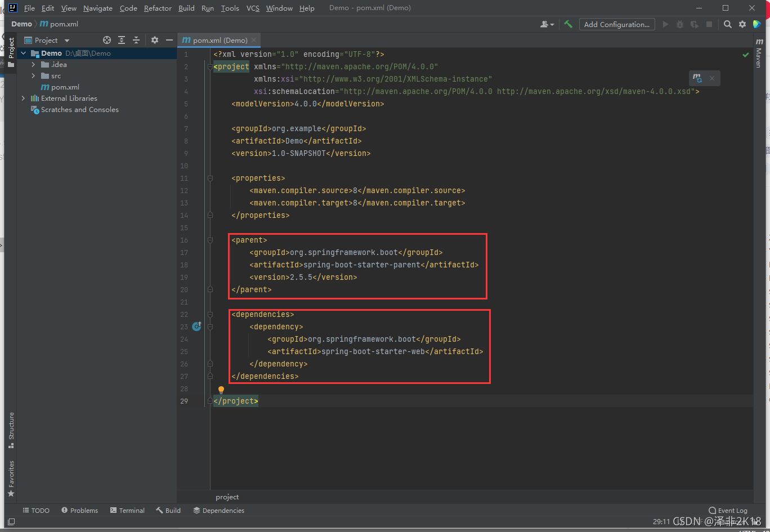Open the Dependencies tool window
Image resolution: width=770 pixels, height=532 pixels.
(218, 511)
